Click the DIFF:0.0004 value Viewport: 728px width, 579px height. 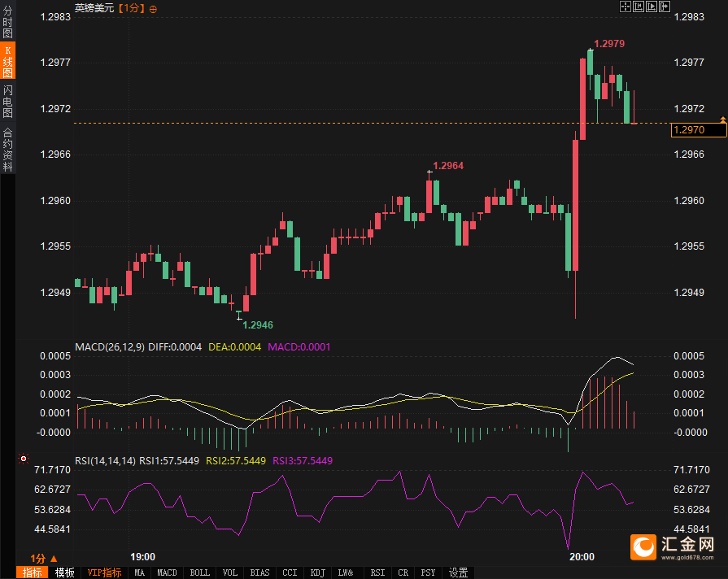175,347
